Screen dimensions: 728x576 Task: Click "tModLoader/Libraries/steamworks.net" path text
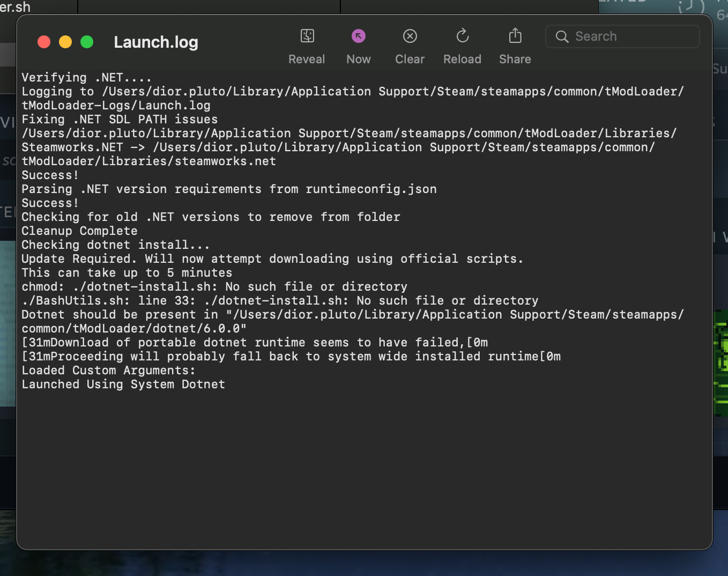(x=148, y=161)
